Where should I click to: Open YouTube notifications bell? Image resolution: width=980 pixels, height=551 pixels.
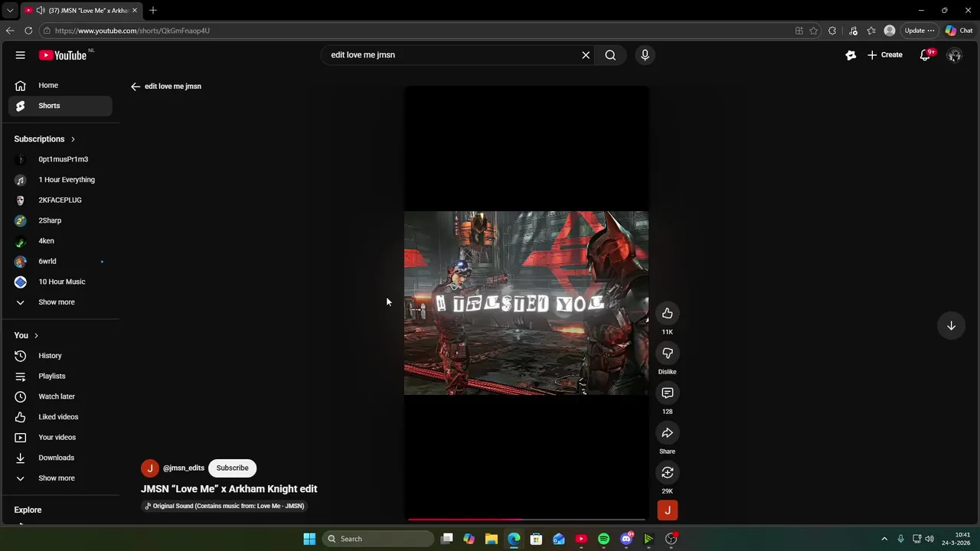(926, 55)
